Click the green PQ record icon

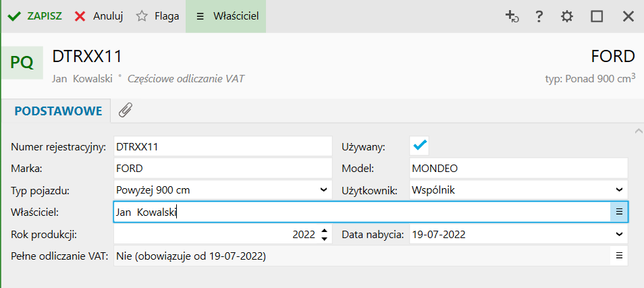[x=22, y=63]
